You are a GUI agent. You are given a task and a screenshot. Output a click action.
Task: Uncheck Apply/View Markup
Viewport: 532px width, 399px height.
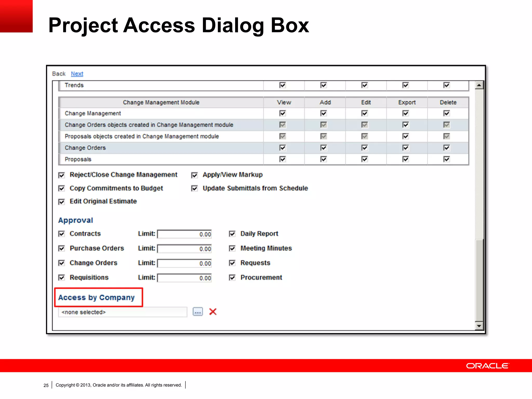[194, 175]
